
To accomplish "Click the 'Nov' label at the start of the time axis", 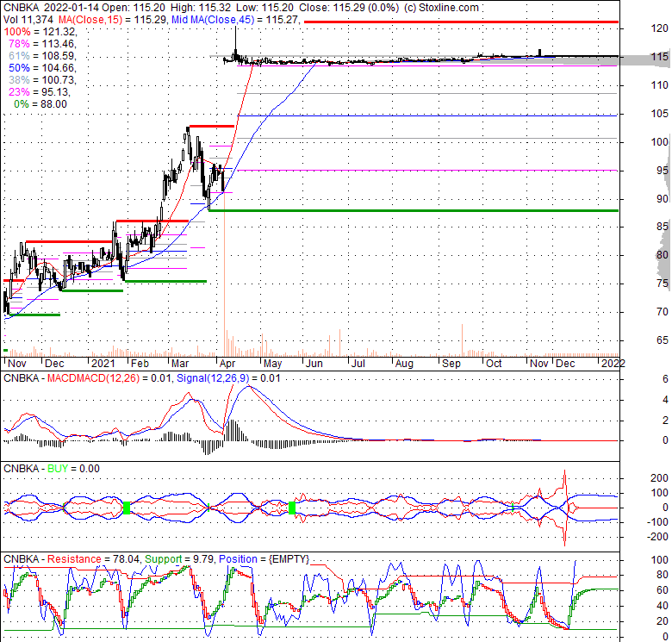I will 16,364.
